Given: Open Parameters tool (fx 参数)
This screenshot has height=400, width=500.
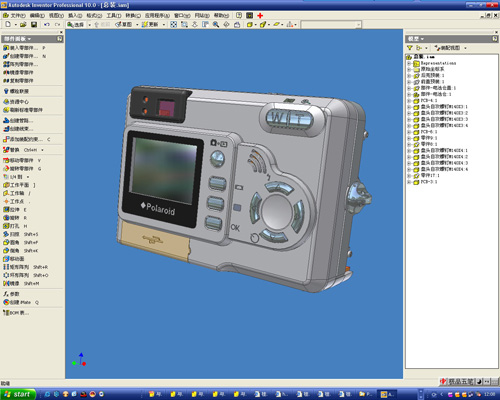Looking at the screenshot, I should click(x=11, y=294).
